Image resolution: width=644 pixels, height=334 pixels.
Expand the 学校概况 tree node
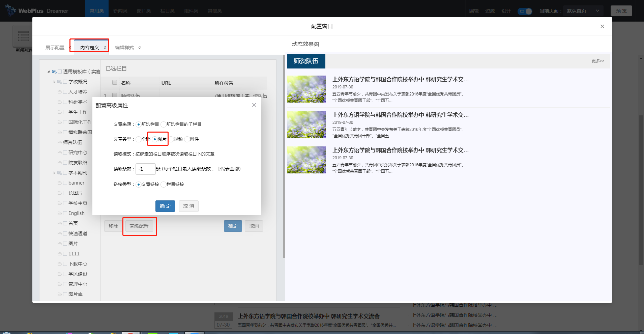coord(54,82)
